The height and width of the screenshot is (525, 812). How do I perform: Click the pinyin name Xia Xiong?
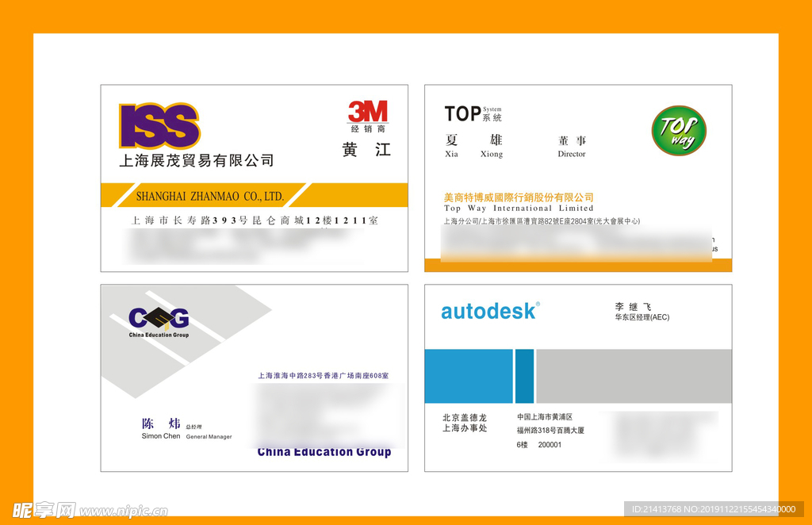(474, 154)
